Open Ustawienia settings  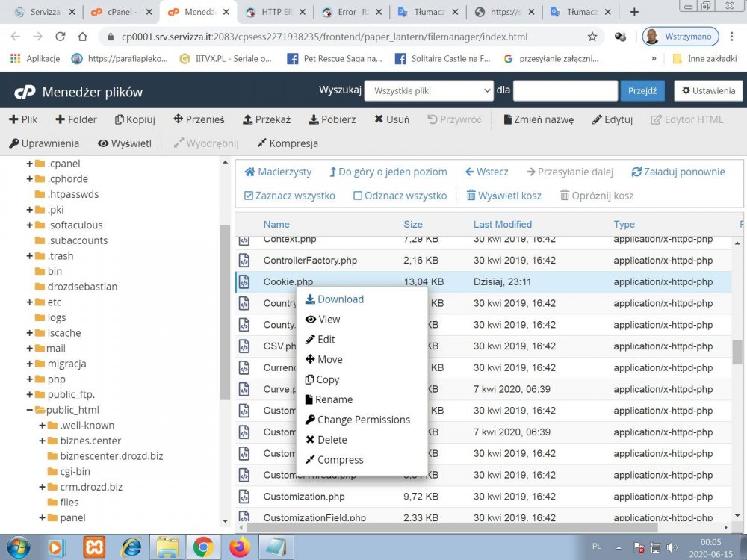(x=708, y=90)
